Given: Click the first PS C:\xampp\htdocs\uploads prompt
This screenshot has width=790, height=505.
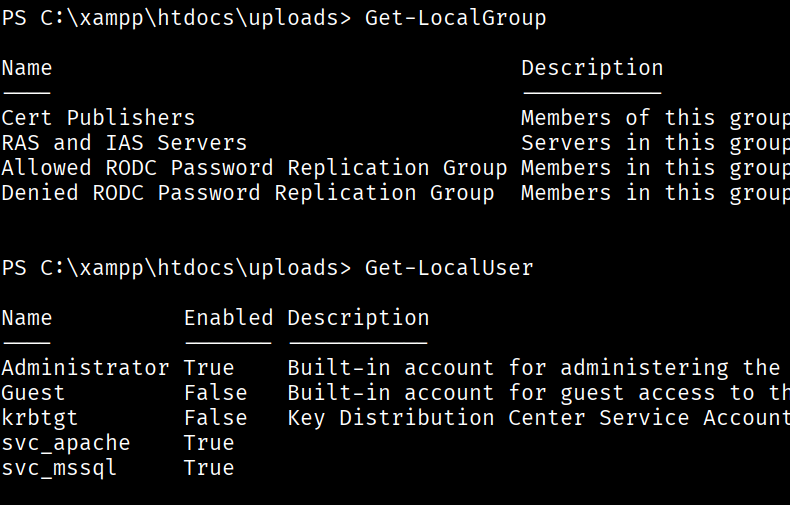Looking at the screenshot, I should tap(176, 18).
